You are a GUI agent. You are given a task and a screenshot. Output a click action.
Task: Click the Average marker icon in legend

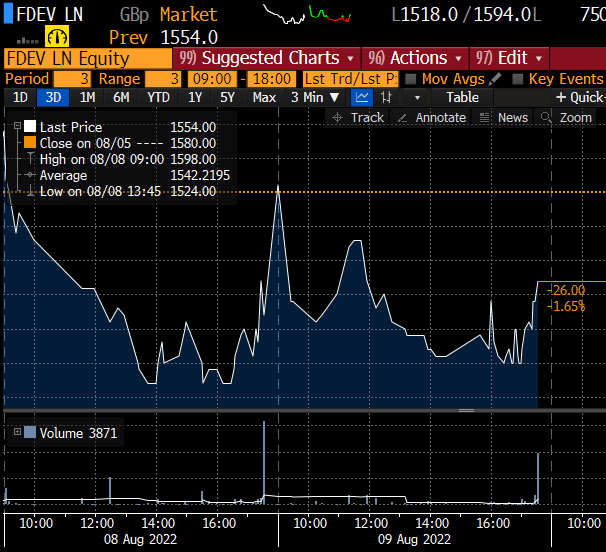pyautogui.click(x=30, y=175)
